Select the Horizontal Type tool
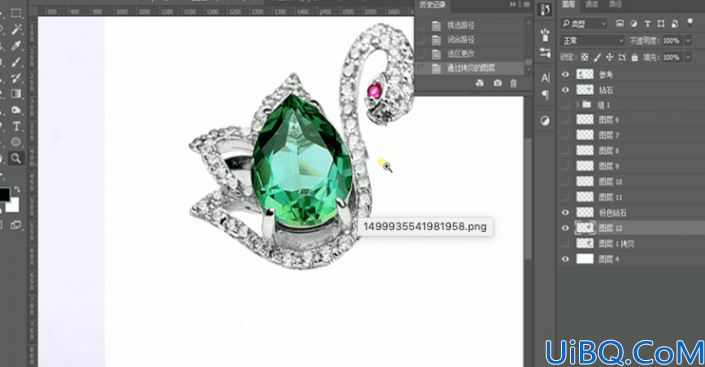The height and width of the screenshot is (367, 705). [x=16, y=126]
